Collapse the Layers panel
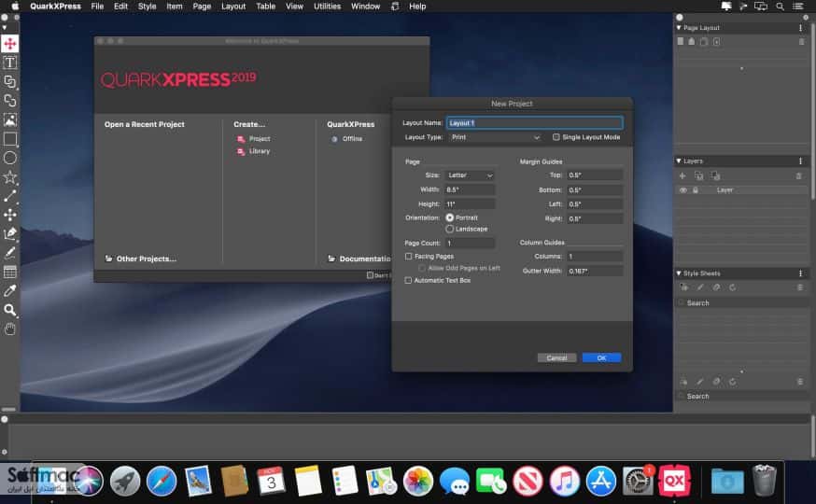The height and width of the screenshot is (504, 816). tap(679, 161)
